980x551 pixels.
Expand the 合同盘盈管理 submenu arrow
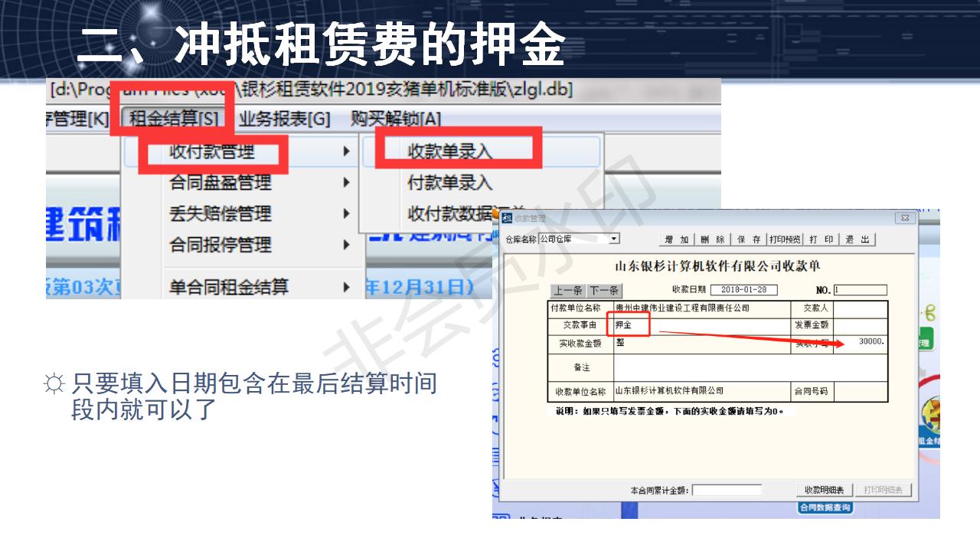347,184
